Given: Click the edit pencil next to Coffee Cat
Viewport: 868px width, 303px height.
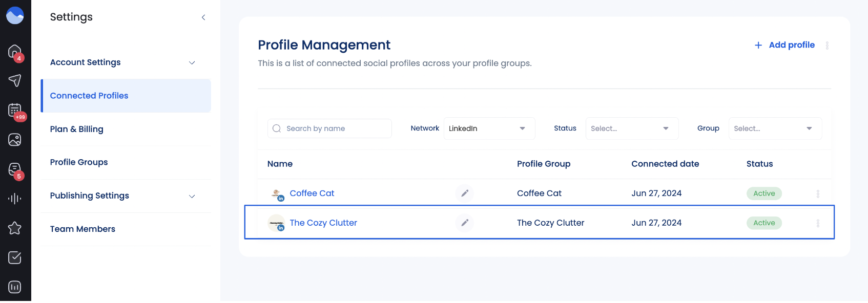Looking at the screenshot, I should (x=464, y=193).
